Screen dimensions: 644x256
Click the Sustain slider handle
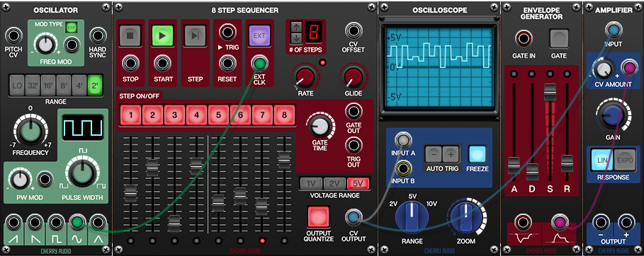click(550, 93)
